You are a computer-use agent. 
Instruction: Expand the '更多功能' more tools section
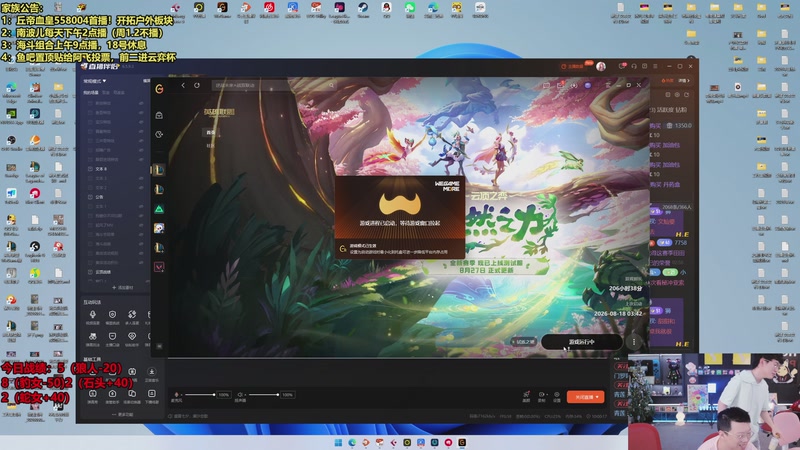[x=122, y=414]
